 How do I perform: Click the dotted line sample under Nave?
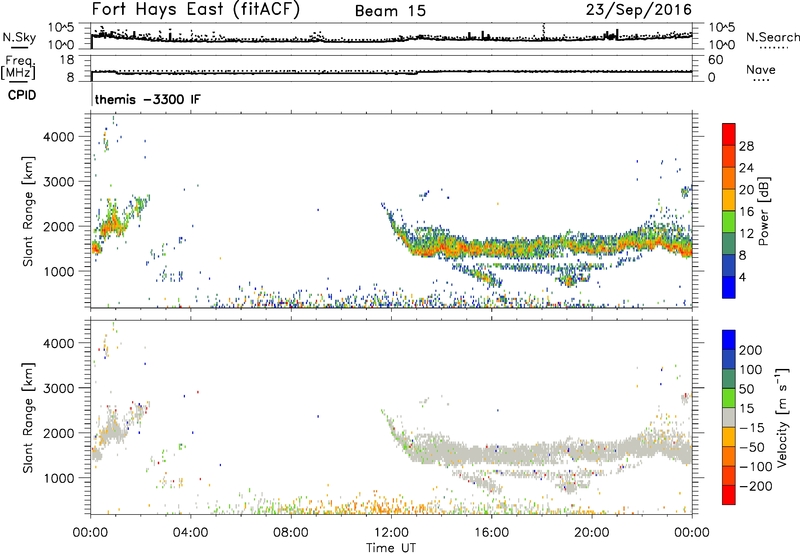point(761,80)
